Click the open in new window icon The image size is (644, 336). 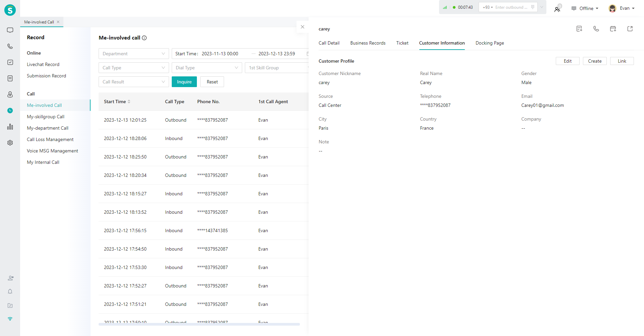(x=630, y=29)
